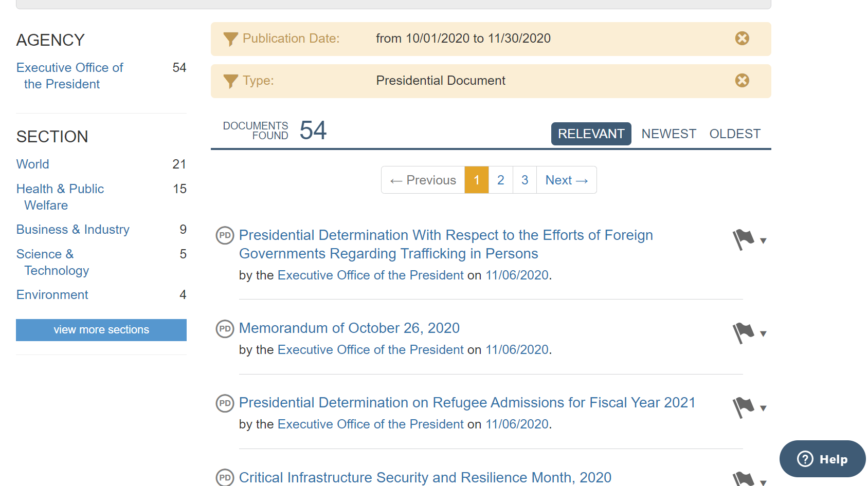Image resolution: width=868 pixels, height=486 pixels.
Task: Open Presidential Determination on Refugee Admissions 2021
Action: click(x=467, y=402)
